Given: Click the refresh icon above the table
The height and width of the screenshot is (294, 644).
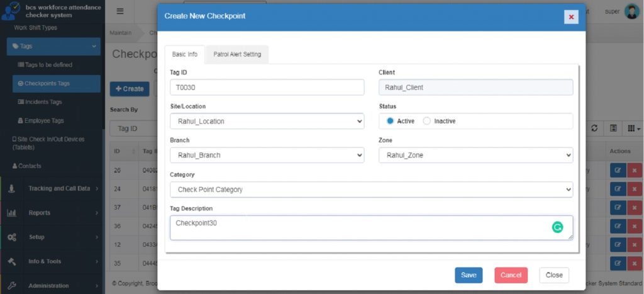Looking at the screenshot, I should pyautogui.click(x=594, y=128).
